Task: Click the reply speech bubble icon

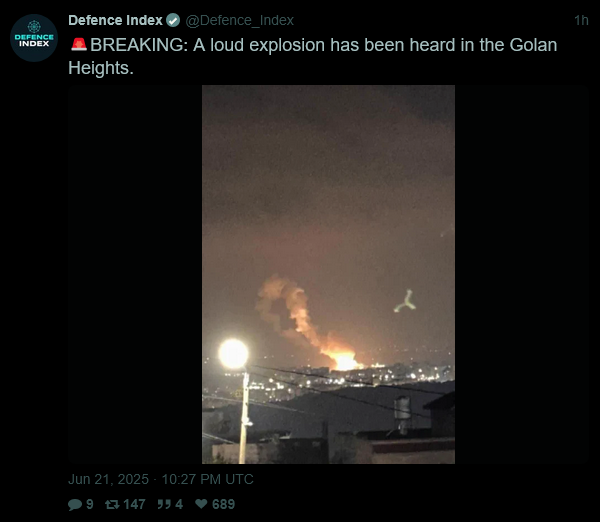Action: point(75,504)
